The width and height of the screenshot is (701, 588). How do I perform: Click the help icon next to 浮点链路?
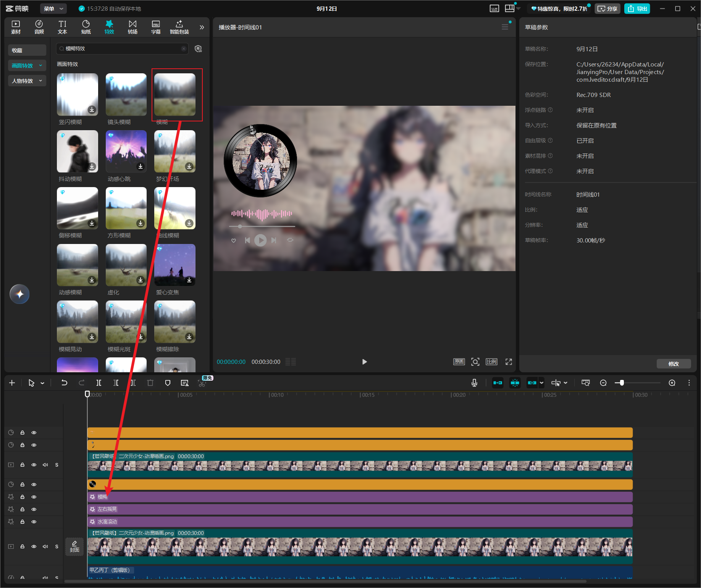click(x=550, y=110)
